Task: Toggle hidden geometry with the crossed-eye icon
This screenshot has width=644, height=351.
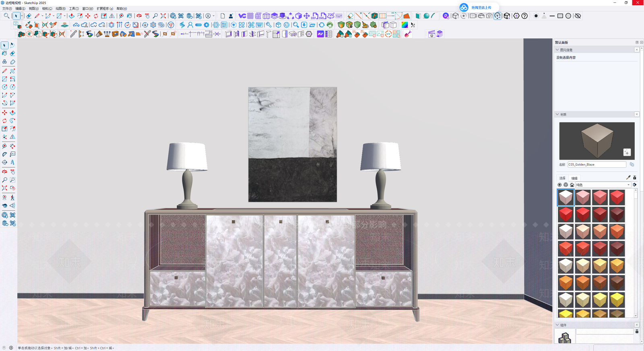Action: click(578, 16)
